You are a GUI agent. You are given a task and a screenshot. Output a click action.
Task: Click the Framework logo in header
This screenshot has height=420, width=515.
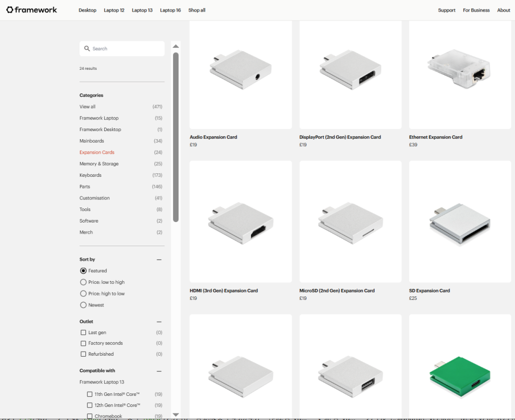coord(32,10)
